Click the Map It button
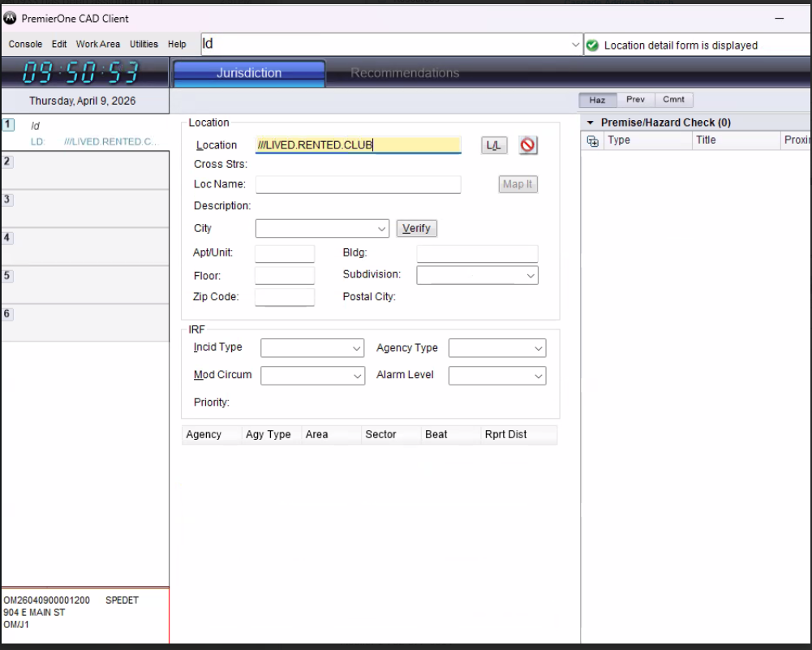This screenshot has width=812, height=650. tap(518, 184)
